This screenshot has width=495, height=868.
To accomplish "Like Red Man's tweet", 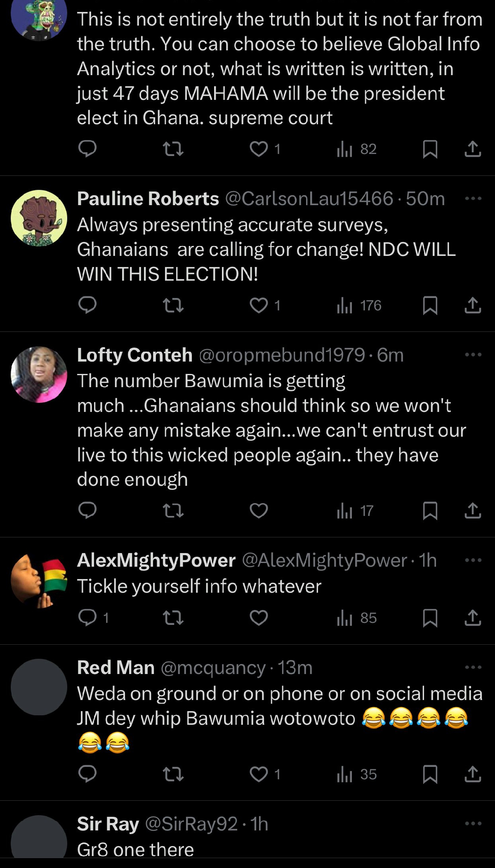I will [259, 774].
